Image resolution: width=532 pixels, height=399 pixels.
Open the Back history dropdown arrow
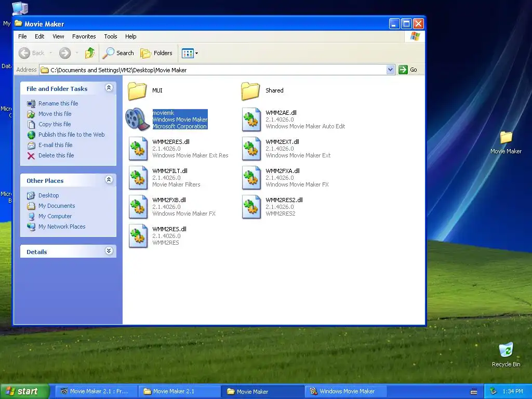(x=51, y=53)
